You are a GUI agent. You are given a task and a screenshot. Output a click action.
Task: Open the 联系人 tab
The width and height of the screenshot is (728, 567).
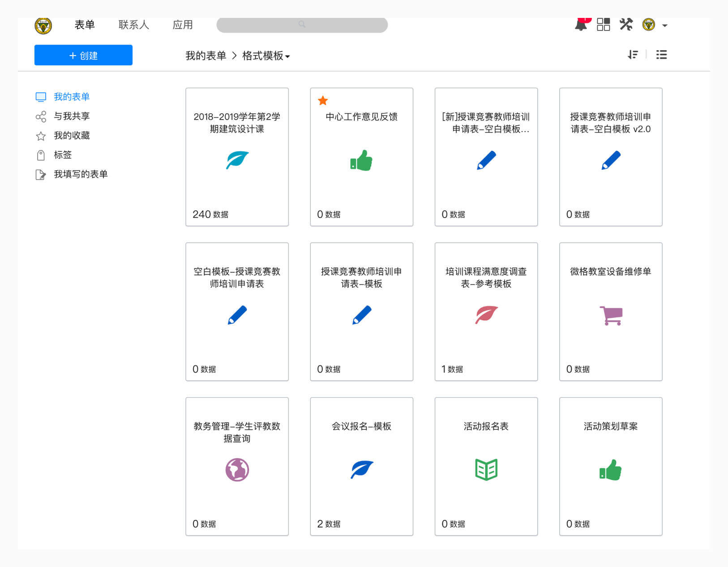tap(133, 25)
